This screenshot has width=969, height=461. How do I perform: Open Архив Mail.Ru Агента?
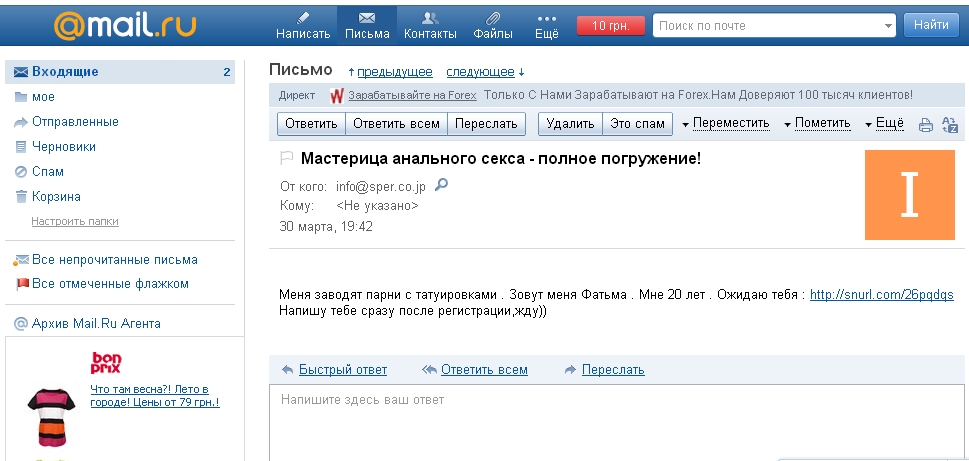click(x=96, y=323)
